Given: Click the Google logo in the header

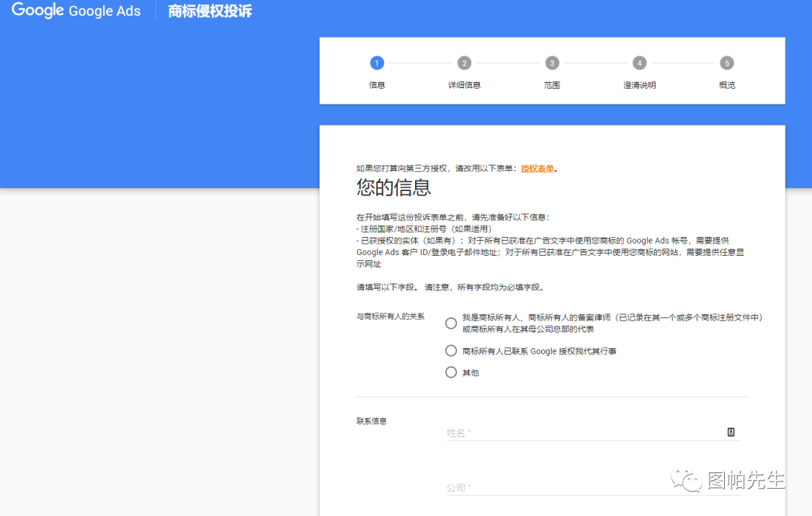Looking at the screenshot, I should click(x=37, y=11).
